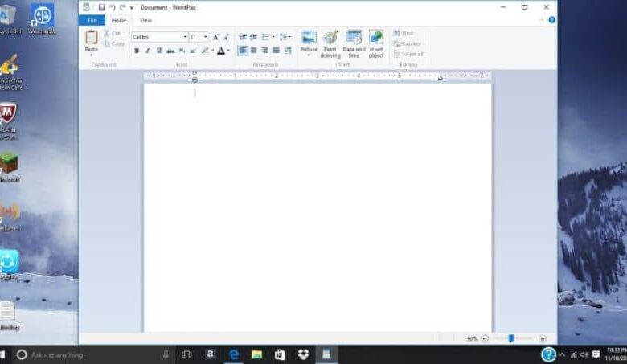Viewport: 627px width, 364px height.
Task: Click the Decrease indent icon
Action: coord(242,37)
